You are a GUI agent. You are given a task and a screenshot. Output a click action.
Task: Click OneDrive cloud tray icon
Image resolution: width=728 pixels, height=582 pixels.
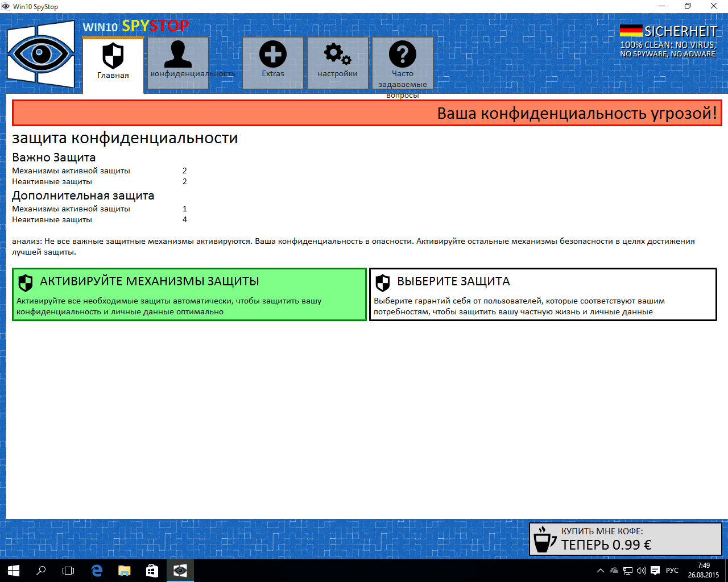point(614,571)
